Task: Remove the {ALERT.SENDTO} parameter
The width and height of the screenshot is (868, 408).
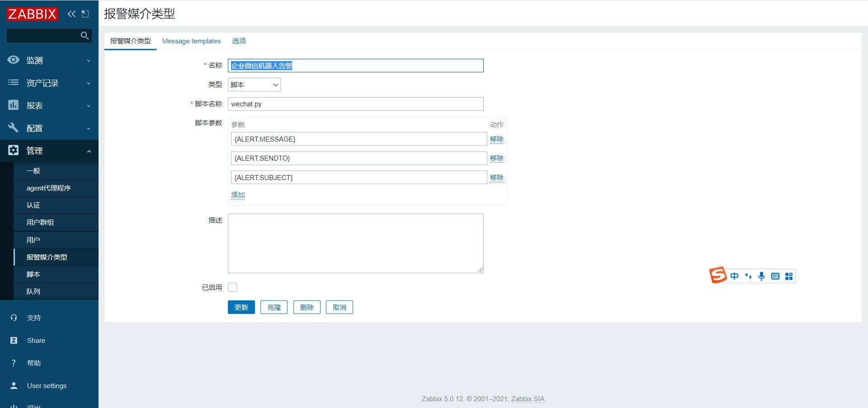Action: click(x=497, y=158)
